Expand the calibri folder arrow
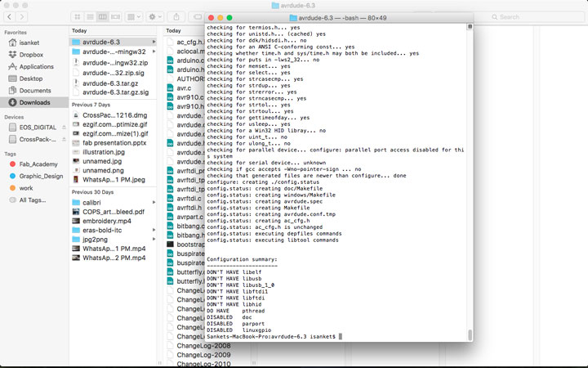 coord(154,203)
